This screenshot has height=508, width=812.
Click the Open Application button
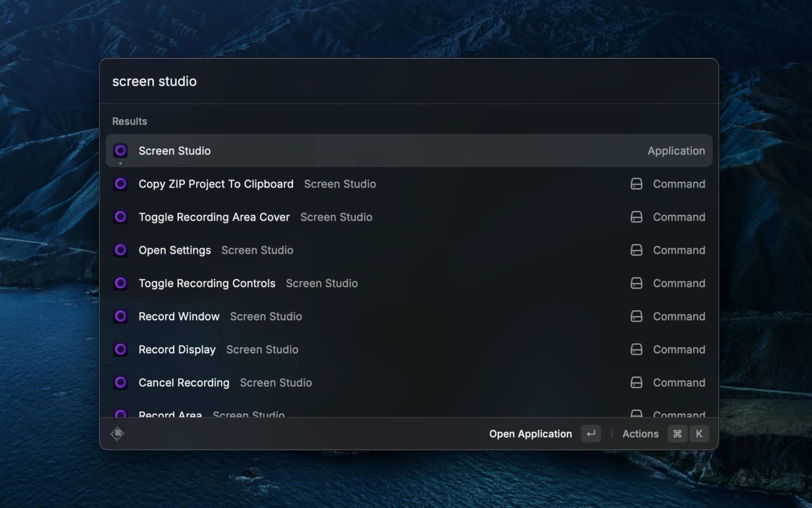tap(530, 434)
